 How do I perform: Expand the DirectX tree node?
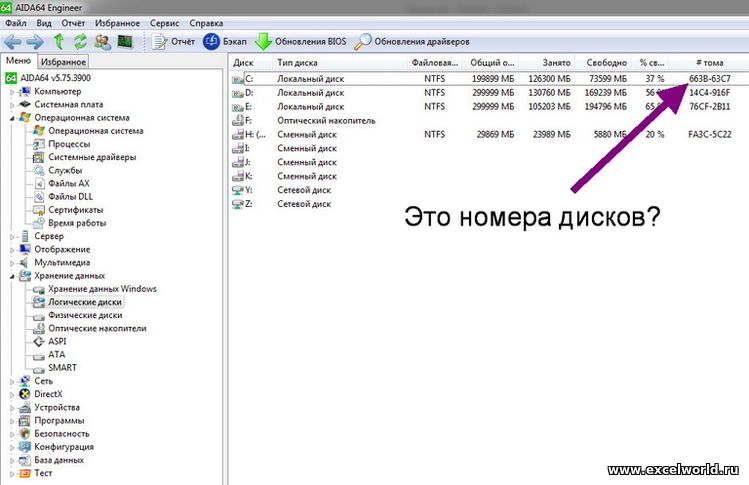[x=12, y=395]
